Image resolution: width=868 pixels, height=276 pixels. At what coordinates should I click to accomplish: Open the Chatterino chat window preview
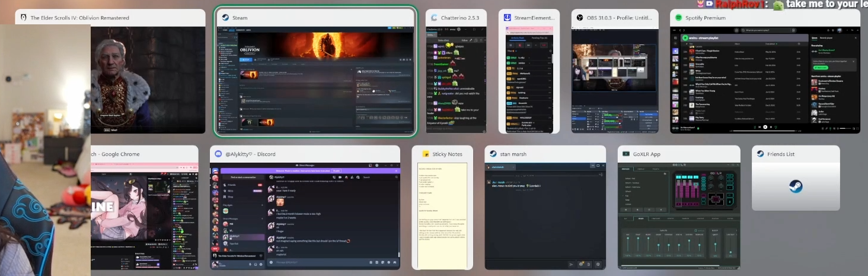coord(456,80)
